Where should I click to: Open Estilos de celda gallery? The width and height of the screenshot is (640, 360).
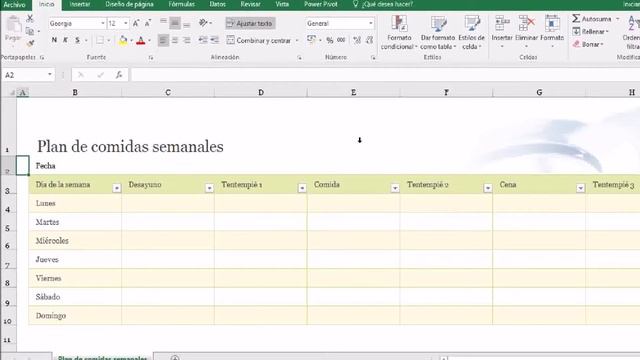[x=471, y=33]
